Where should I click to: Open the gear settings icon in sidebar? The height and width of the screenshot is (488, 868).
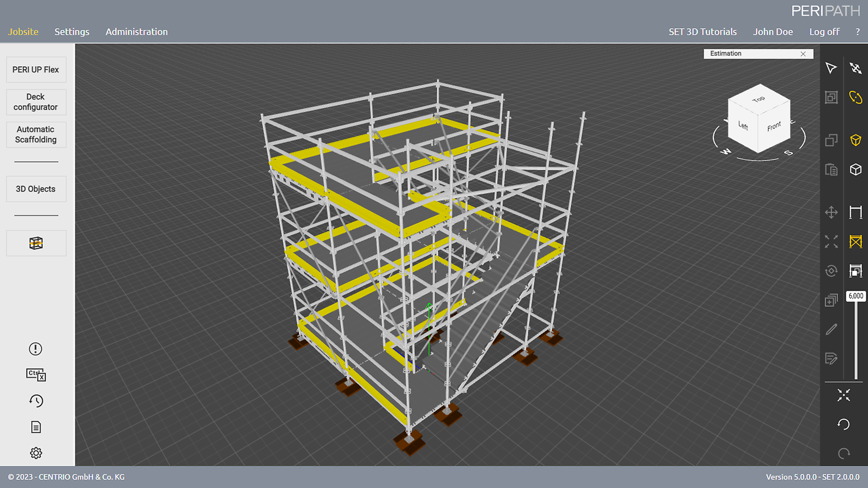click(36, 453)
